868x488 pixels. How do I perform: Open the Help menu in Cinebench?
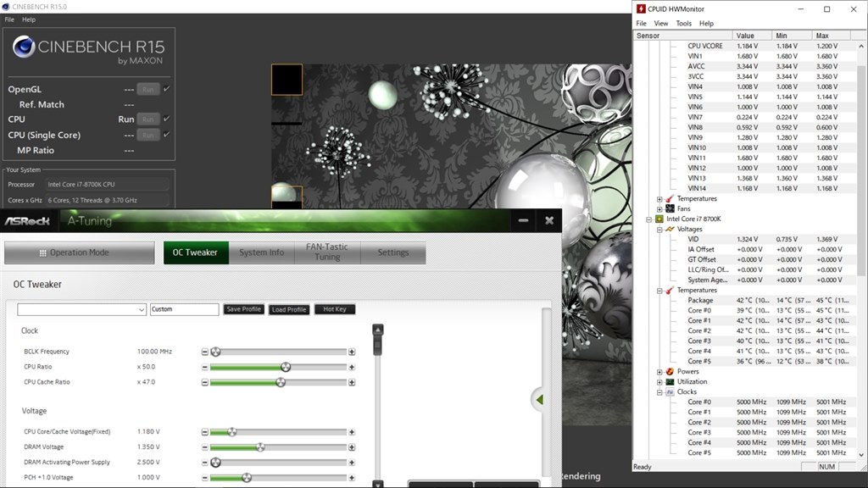[29, 19]
